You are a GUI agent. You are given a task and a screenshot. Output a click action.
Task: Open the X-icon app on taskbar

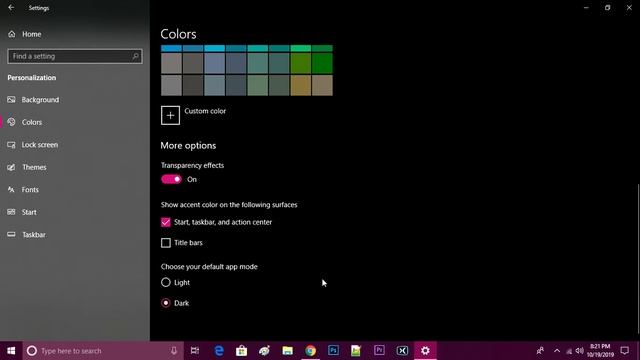click(402, 351)
